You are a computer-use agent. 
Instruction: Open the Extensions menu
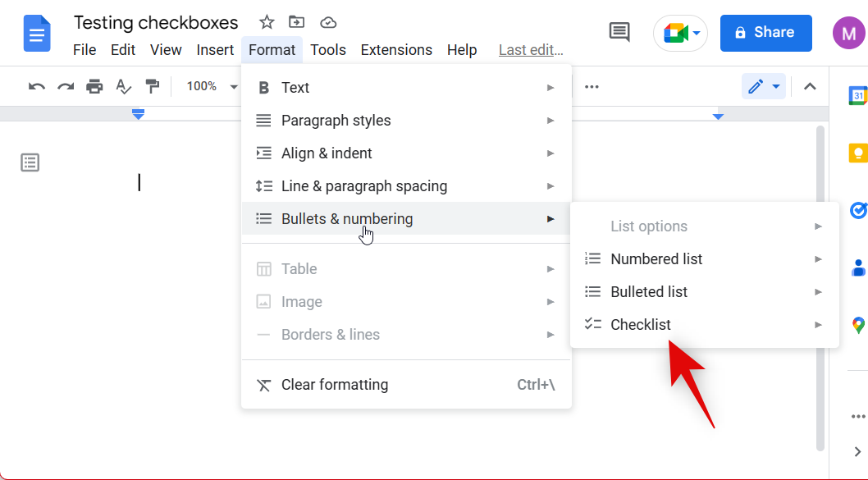point(396,49)
